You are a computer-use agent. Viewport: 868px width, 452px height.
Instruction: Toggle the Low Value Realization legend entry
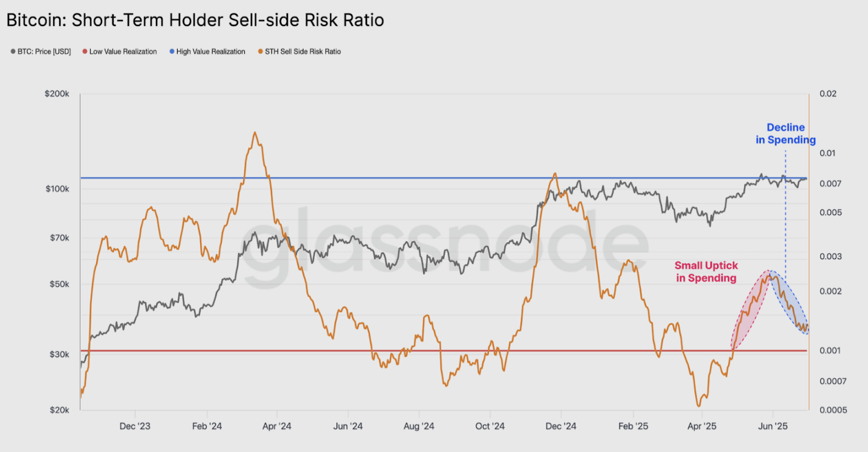[120, 51]
